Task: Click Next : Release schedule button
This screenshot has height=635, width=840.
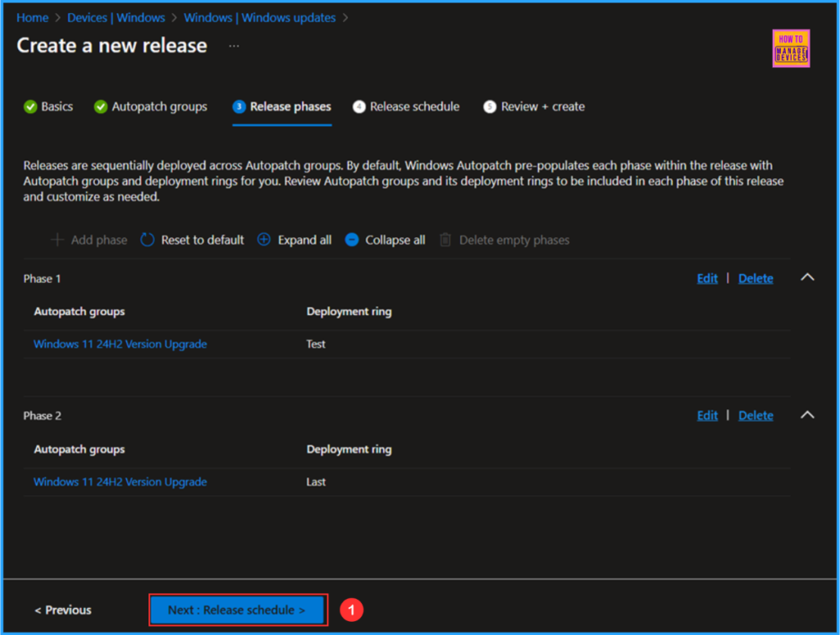Action: coord(237,610)
